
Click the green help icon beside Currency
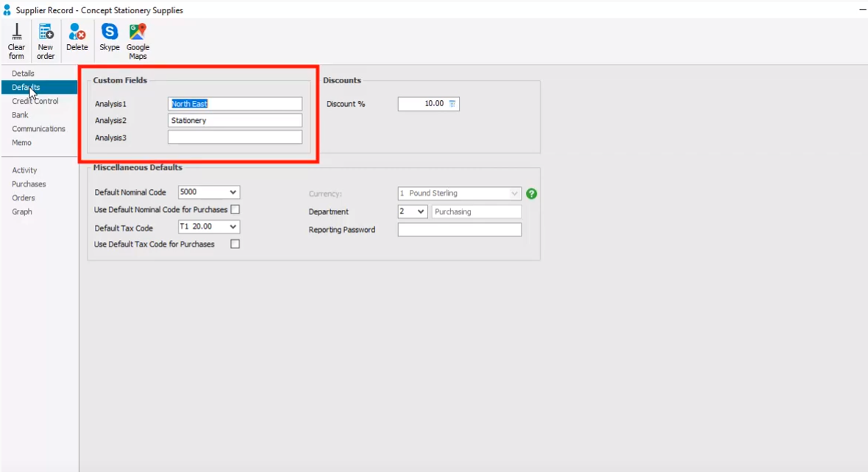tap(531, 194)
